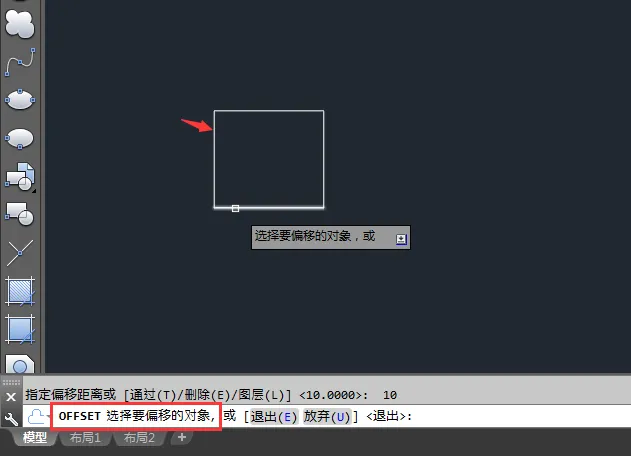This screenshot has width=631, height=456.
Task: Select the Hatch tool
Action: [x=20, y=291]
